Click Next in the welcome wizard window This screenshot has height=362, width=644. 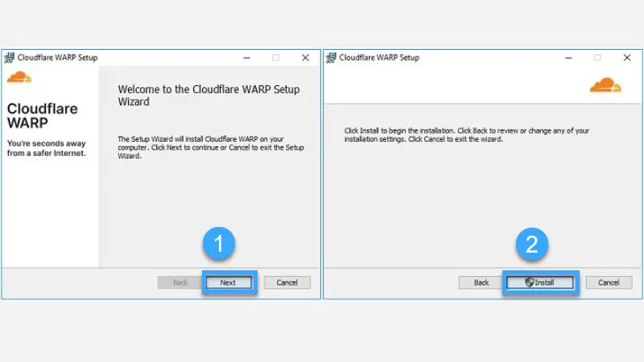tap(229, 282)
